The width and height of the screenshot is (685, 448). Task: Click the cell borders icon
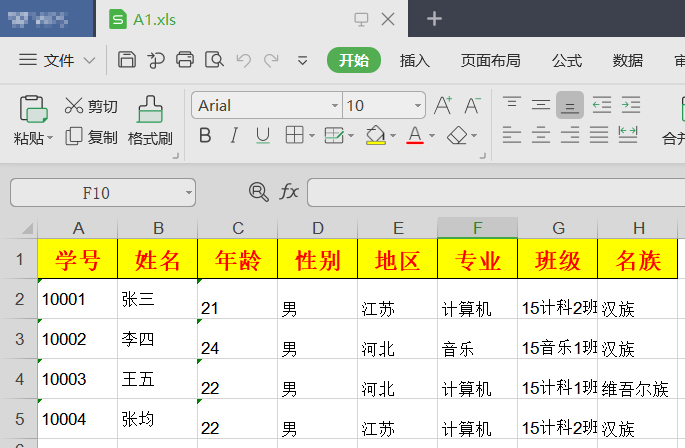294,135
